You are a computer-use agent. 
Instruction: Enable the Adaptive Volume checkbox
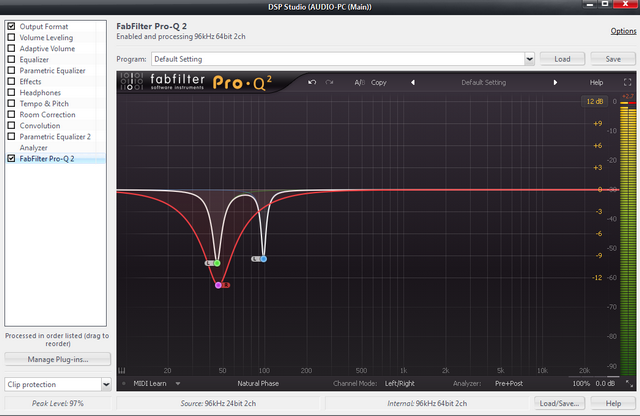(11, 48)
